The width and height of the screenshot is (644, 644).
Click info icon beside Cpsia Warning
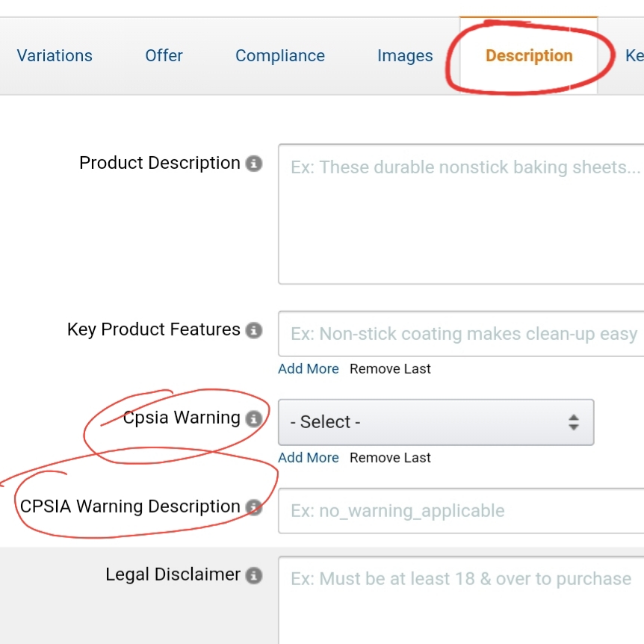tap(255, 418)
